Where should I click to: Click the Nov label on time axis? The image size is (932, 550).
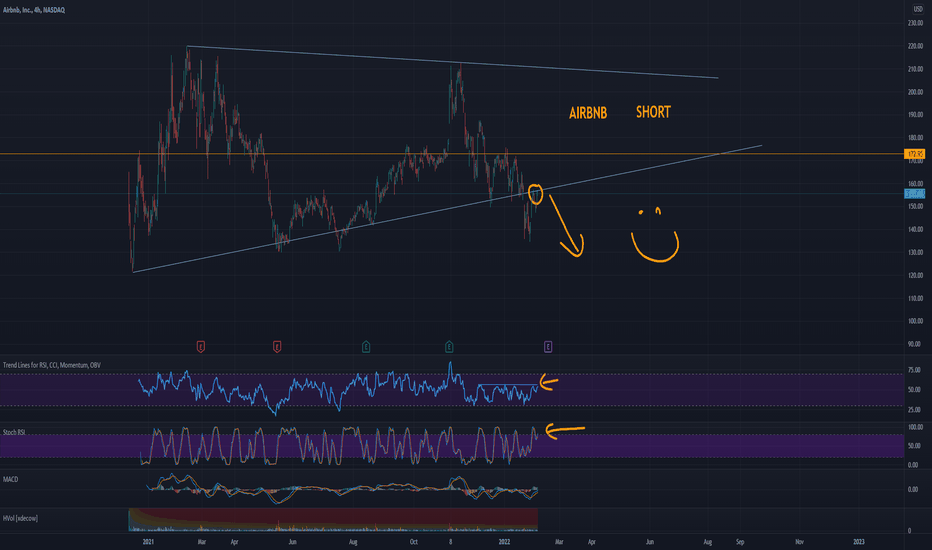click(799, 542)
